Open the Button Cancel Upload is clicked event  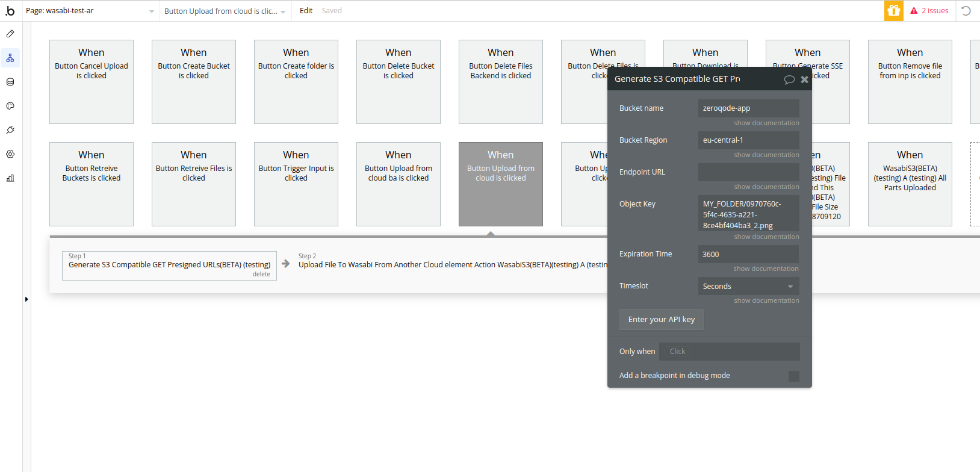[91, 82]
